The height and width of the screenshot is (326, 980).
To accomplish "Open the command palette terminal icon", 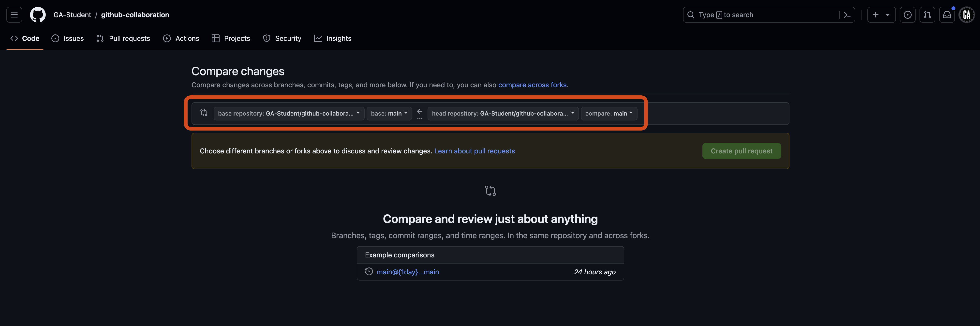I will coord(847,15).
